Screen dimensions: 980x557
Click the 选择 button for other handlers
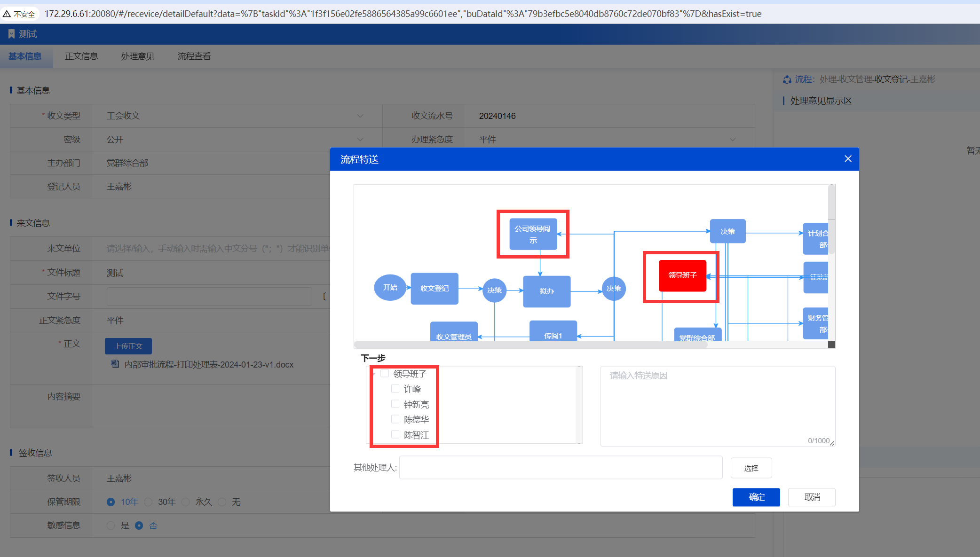point(751,468)
